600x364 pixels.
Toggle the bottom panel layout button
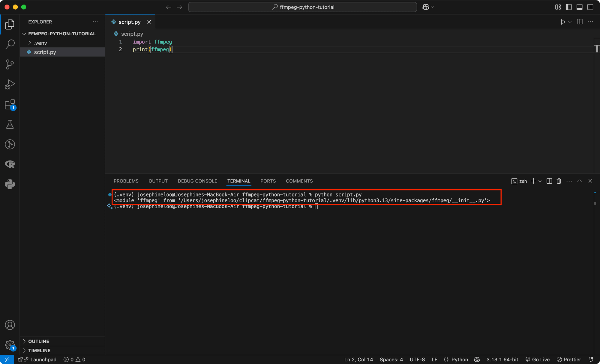tap(579, 7)
